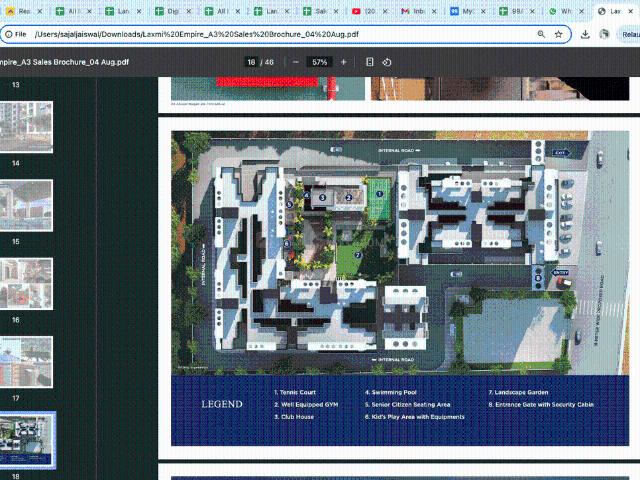This screenshot has height=480, width=640.
Task: Open page 15 thumbnail in sidebar
Action: (26, 204)
